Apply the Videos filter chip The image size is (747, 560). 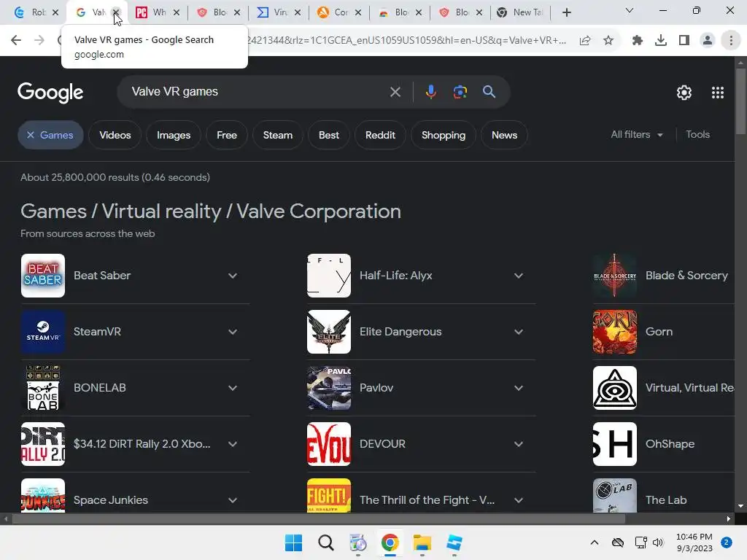[115, 135]
